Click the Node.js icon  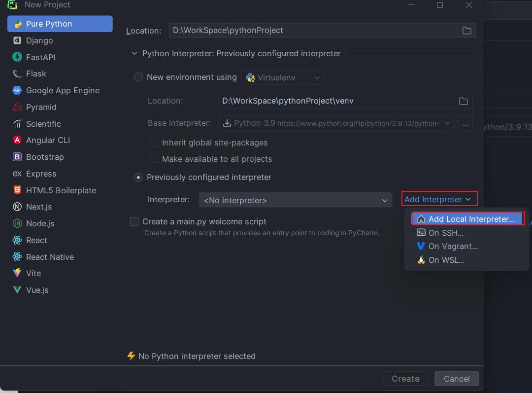[17, 223]
